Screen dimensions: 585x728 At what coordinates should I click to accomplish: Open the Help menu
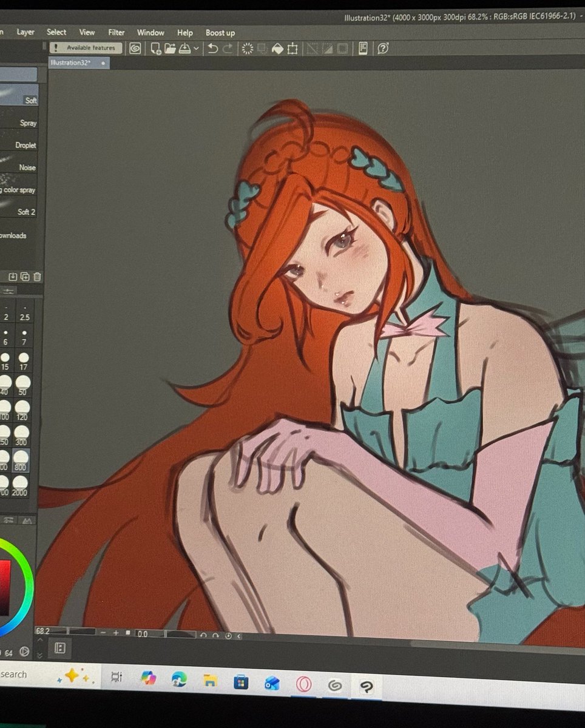pyautogui.click(x=185, y=33)
